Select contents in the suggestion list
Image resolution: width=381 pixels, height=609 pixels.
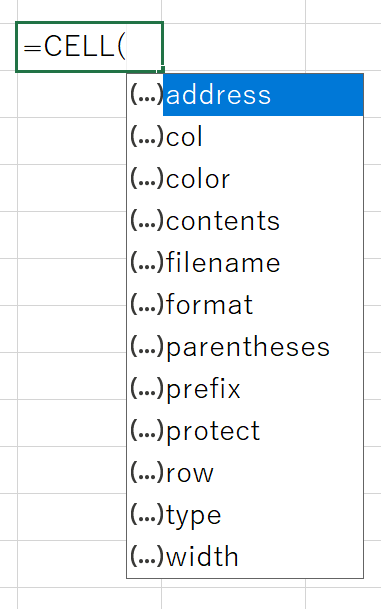245,221
